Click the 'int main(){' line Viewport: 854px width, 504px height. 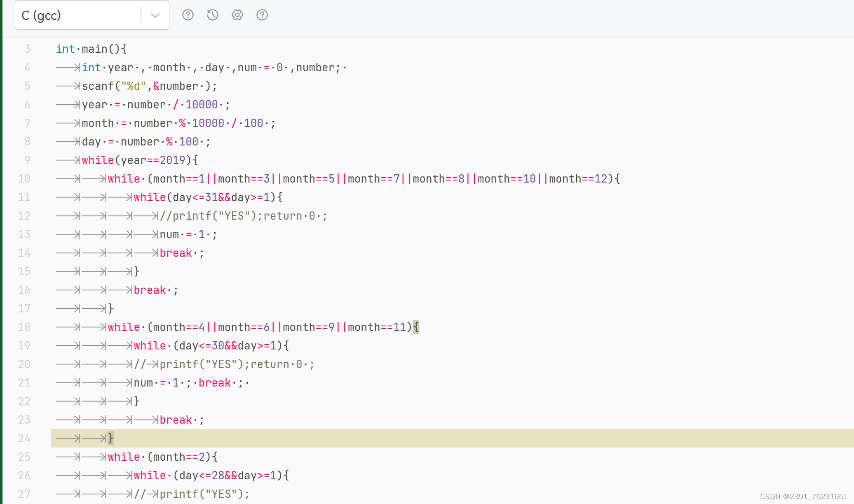[91, 49]
